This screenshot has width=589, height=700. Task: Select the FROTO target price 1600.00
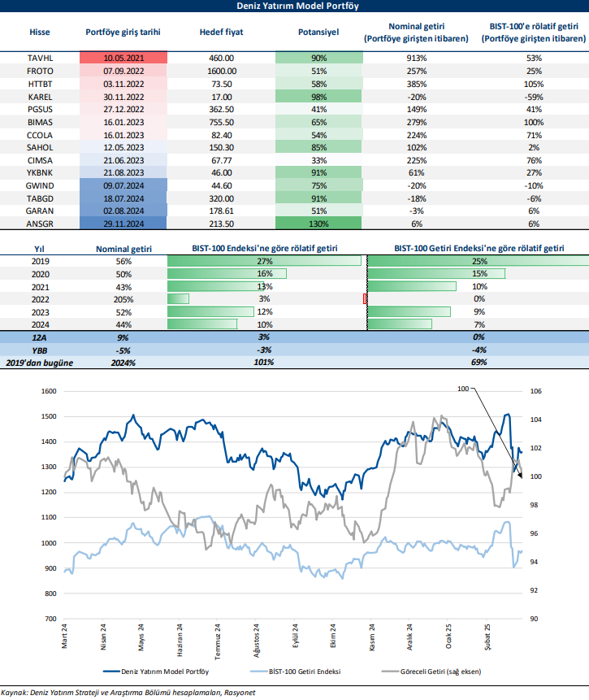(220, 71)
